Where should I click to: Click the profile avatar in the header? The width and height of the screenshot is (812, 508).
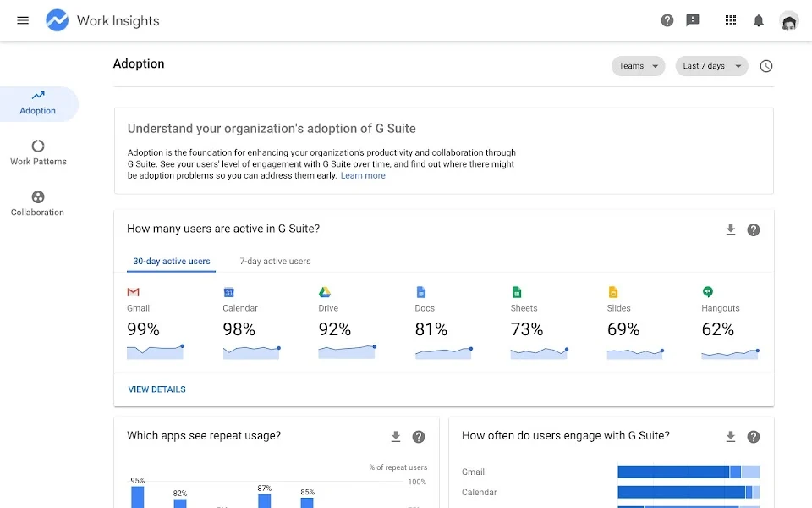[788, 20]
